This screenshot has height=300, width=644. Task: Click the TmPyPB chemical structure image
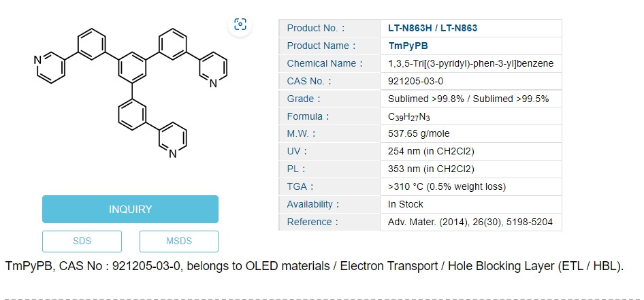(131, 92)
